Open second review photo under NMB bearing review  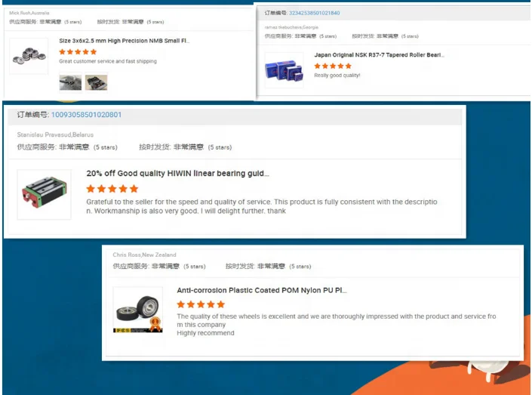(x=97, y=82)
